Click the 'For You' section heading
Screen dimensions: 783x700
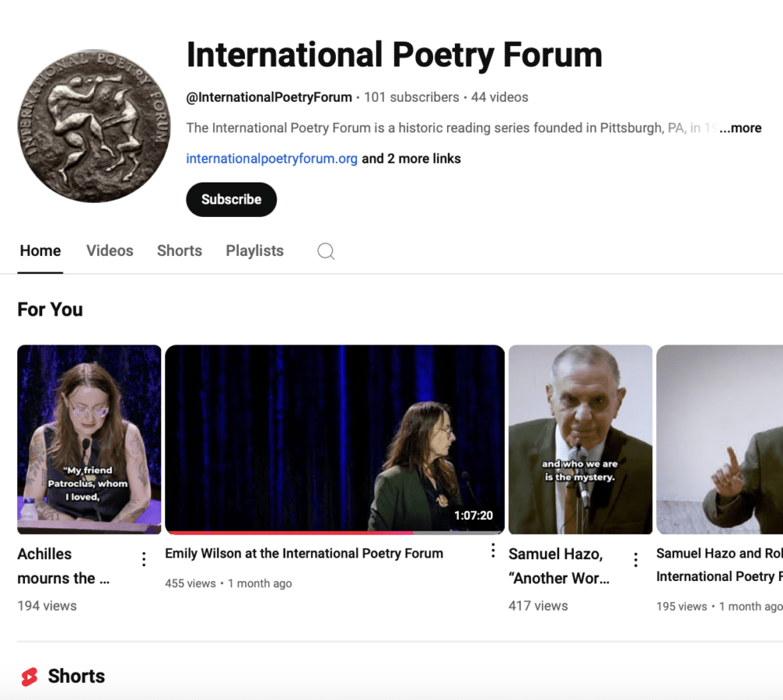[x=50, y=309]
